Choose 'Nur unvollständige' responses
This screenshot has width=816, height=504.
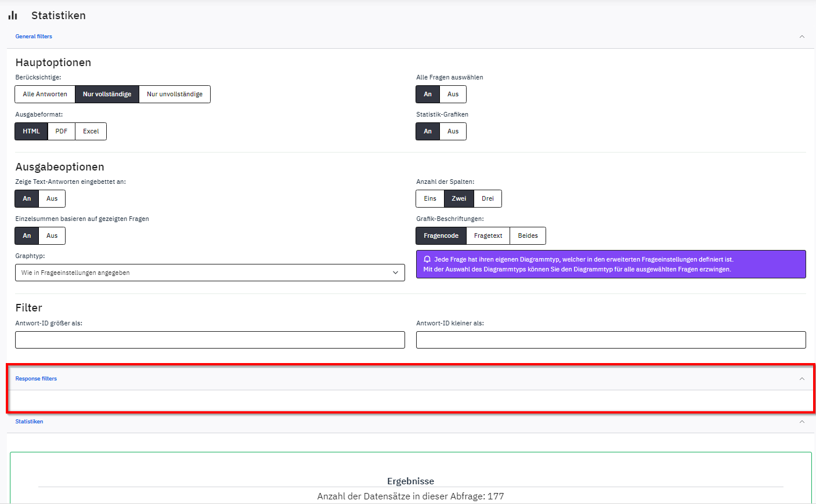coord(175,94)
